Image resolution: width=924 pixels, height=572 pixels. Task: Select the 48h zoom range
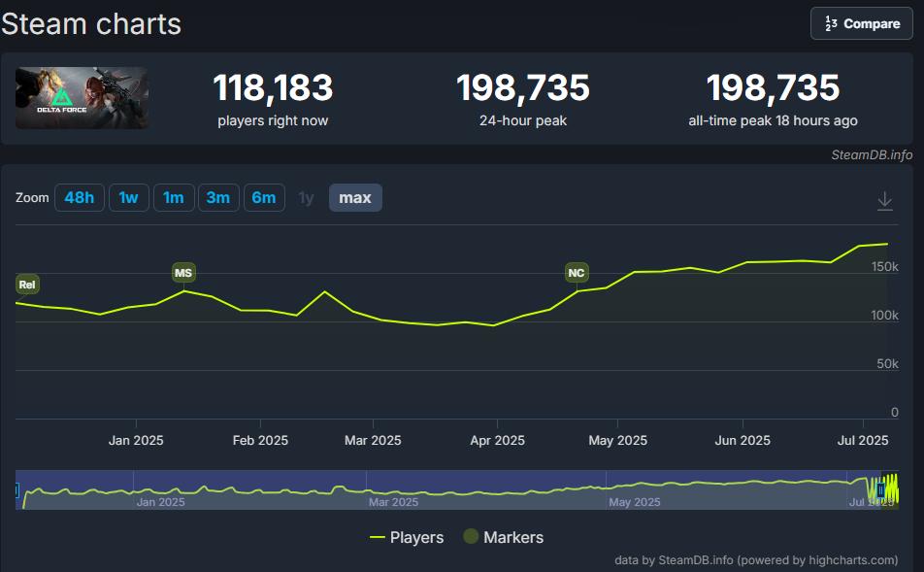click(x=80, y=197)
